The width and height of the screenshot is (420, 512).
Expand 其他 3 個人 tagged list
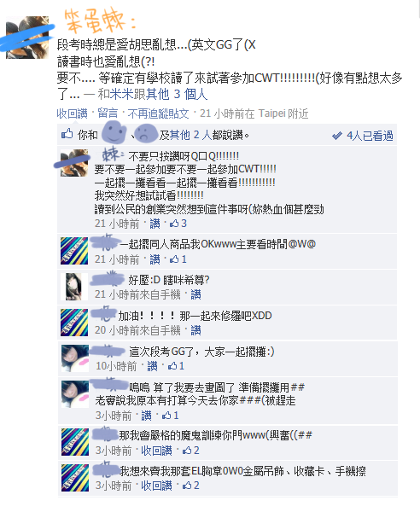(x=177, y=94)
